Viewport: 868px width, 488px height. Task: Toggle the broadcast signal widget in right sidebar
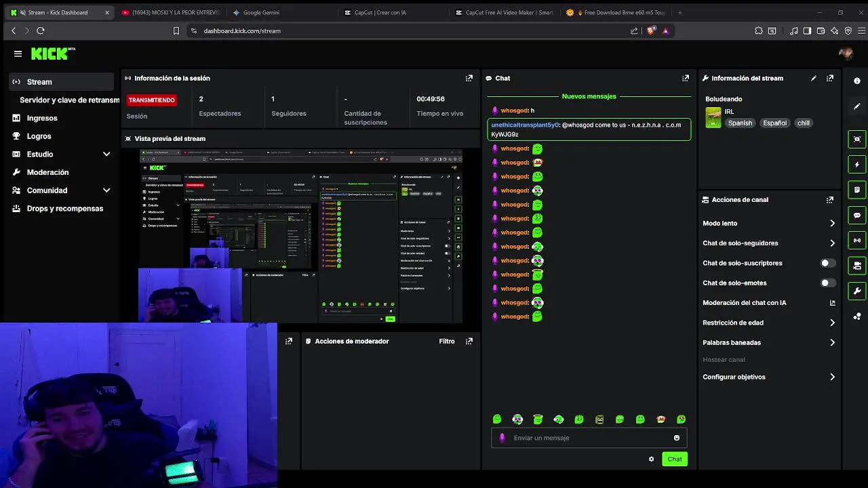[857, 240]
